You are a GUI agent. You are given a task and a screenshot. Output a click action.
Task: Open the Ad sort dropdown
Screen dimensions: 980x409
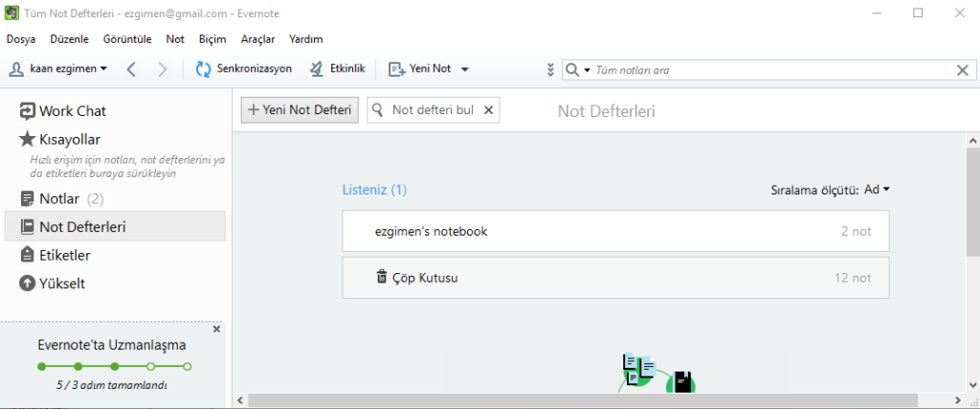[877, 190]
